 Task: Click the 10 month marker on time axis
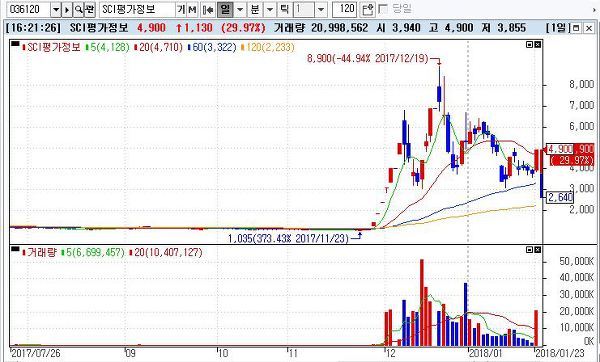pyautogui.click(x=222, y=353)
